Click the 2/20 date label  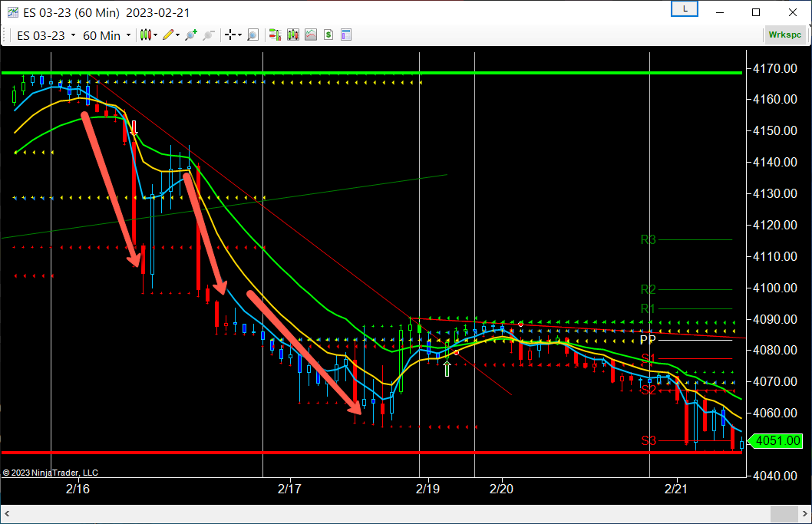click(x=501, y=489)
